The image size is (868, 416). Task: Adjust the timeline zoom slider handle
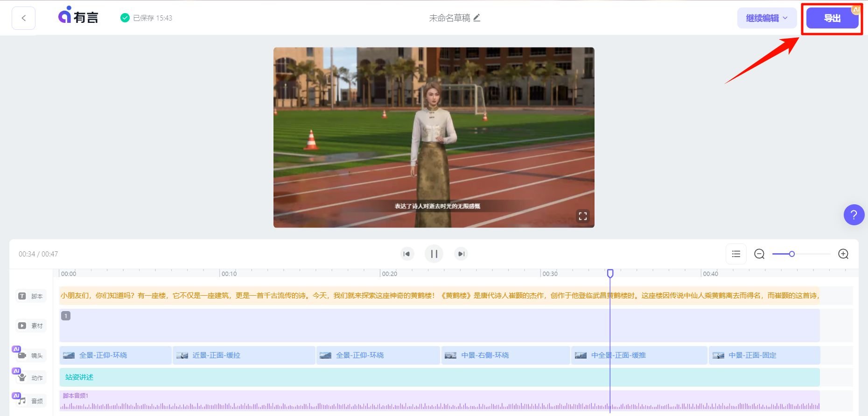coord(792,254)
